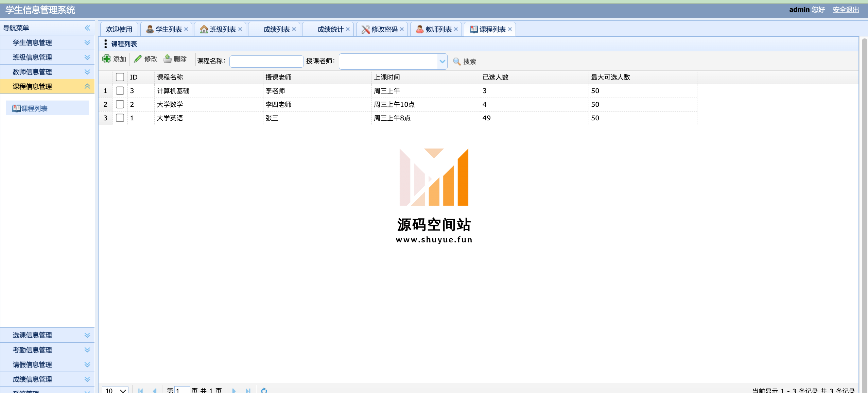Go to next page arrow
868x393 pixels.
tap(234, 391)
